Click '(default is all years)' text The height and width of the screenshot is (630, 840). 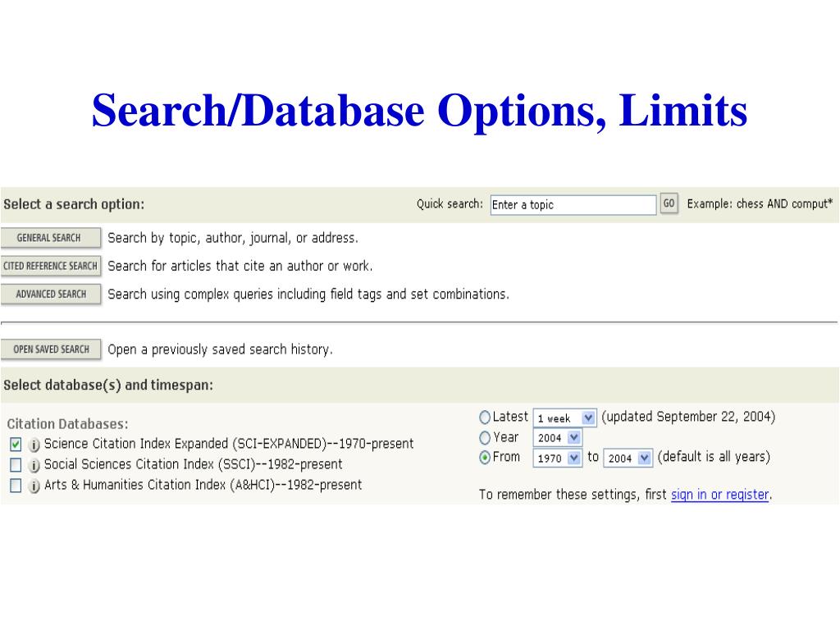click(714, 457)
